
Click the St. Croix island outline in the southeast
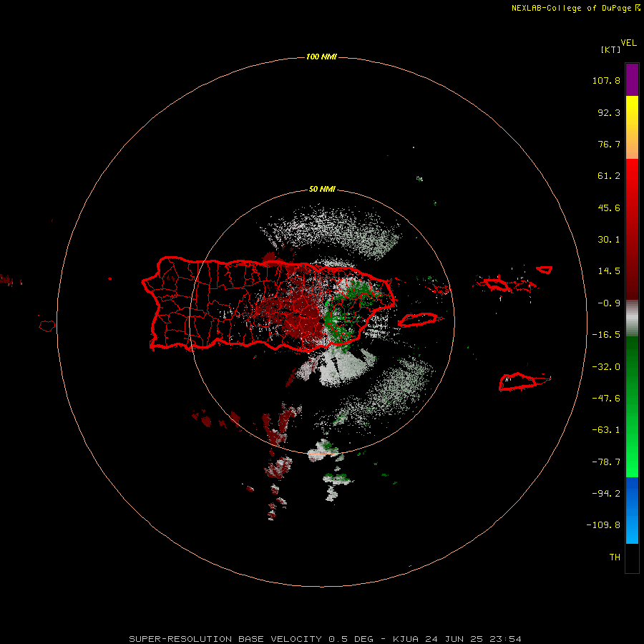tap(518, 382)
